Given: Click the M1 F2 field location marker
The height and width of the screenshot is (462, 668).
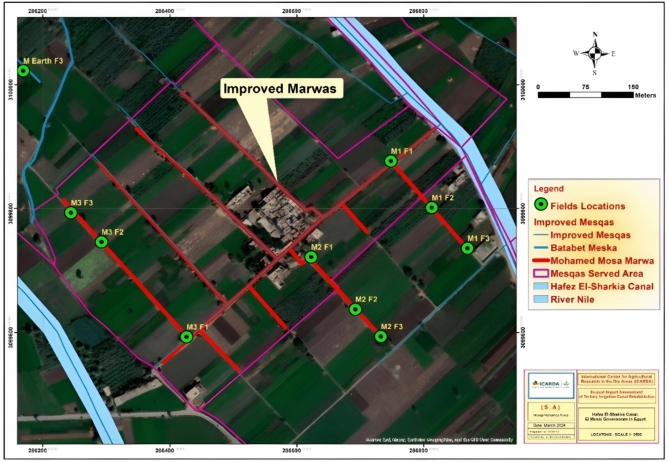Looking at the screenshot, I should tap(432, 208).
